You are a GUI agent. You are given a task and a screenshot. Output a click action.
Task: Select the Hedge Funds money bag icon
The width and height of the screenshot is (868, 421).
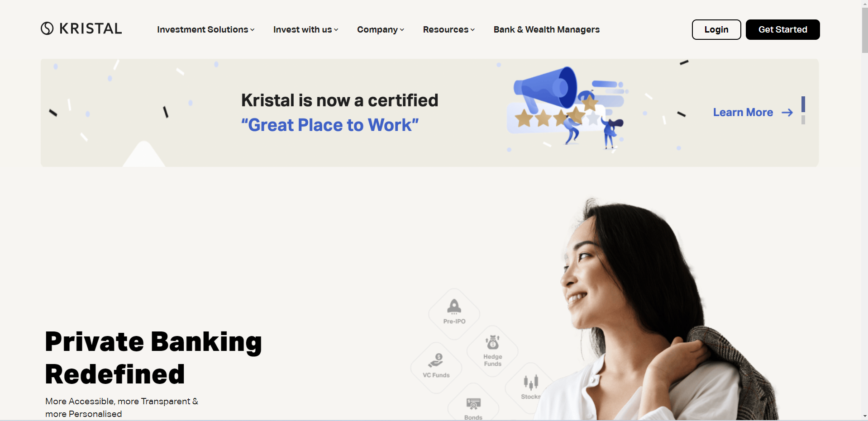click(x=492, y=342)
